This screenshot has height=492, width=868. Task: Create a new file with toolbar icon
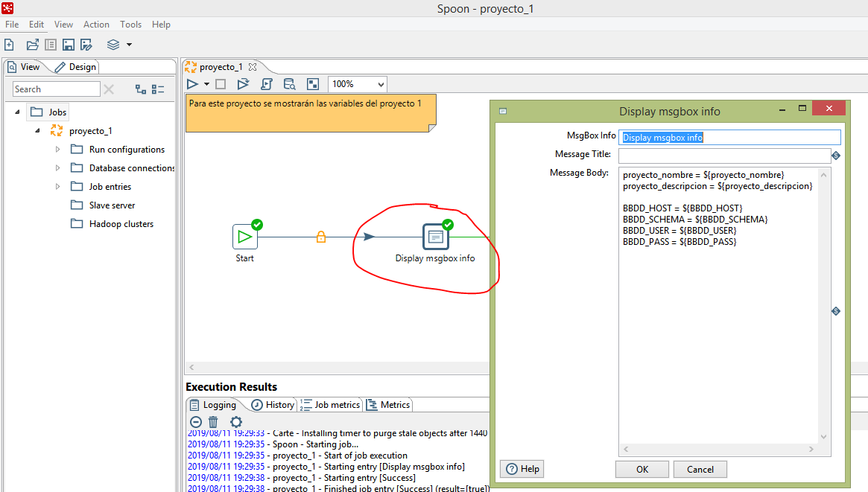click(x=10, y=45)
